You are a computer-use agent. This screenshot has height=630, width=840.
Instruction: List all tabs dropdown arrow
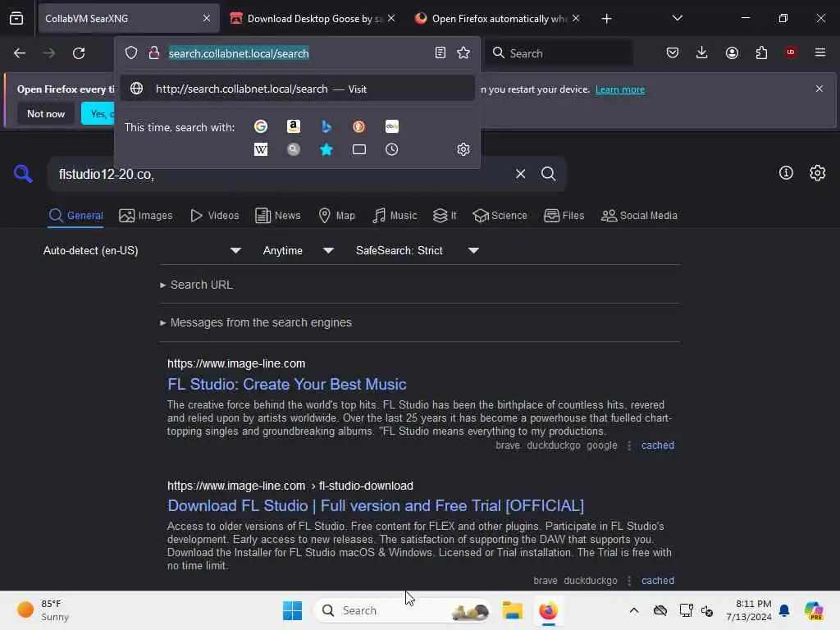[x=677, y=18]
